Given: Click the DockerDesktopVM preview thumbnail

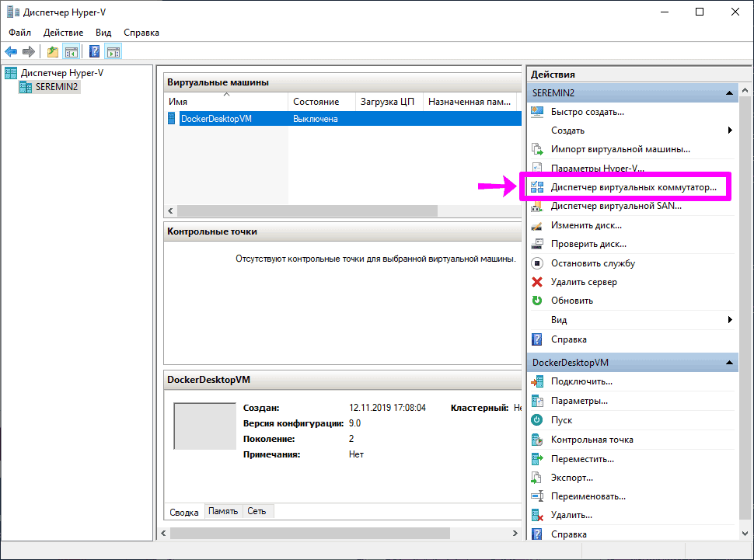Looking at the screenshot, I should [205, 426].
